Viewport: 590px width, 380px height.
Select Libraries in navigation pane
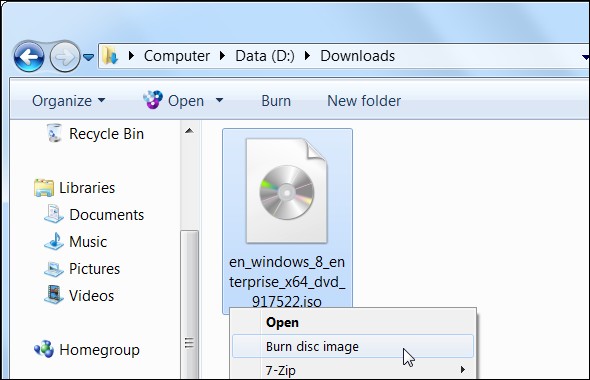click(87, 188)
